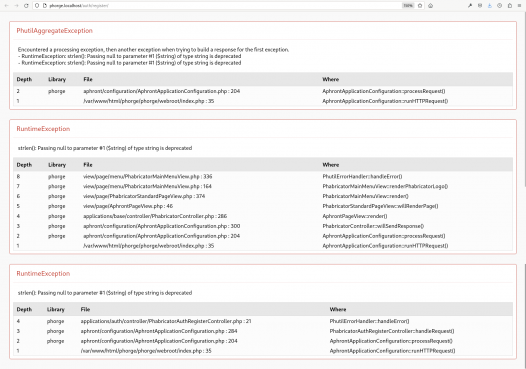Click depth value 6 in stack table
526x369 pixels.
(18, 196)
